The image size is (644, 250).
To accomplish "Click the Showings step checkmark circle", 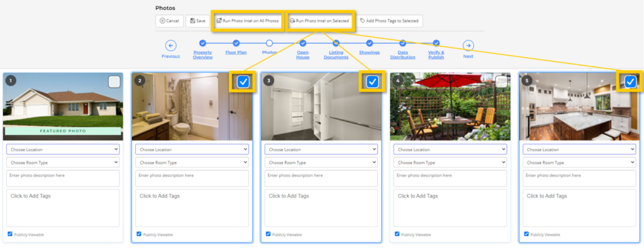I will [370, 43].
